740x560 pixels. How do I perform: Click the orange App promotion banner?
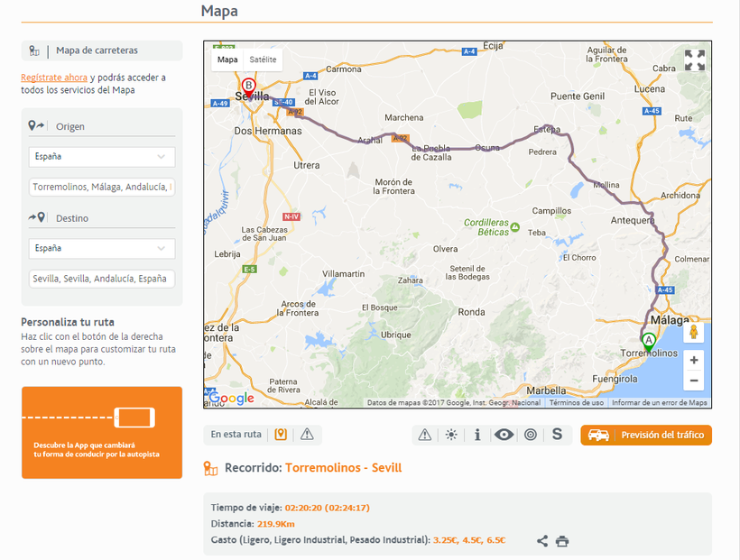click(x=101, y=433)
